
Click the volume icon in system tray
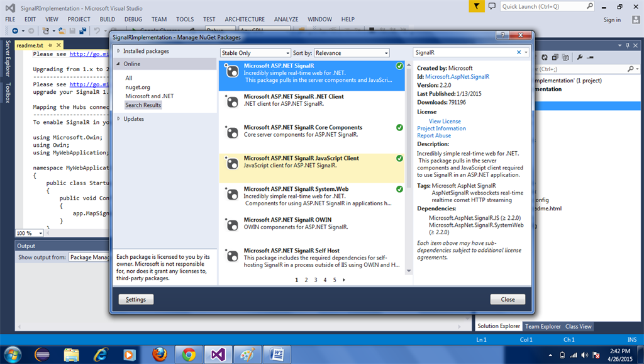coord(584,355)
